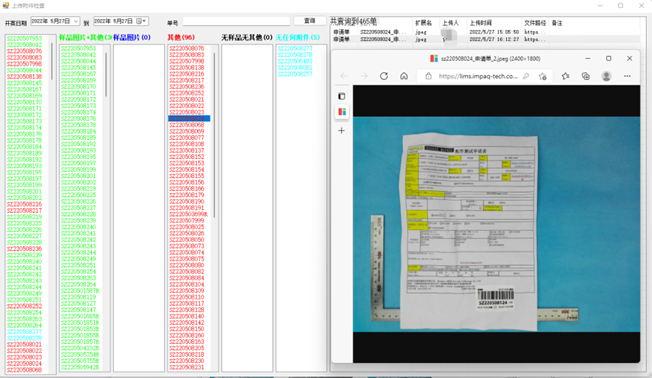Viewport: 652px width, 378px height.
Task: Click the address bar URL
Action: pos(478,76)
